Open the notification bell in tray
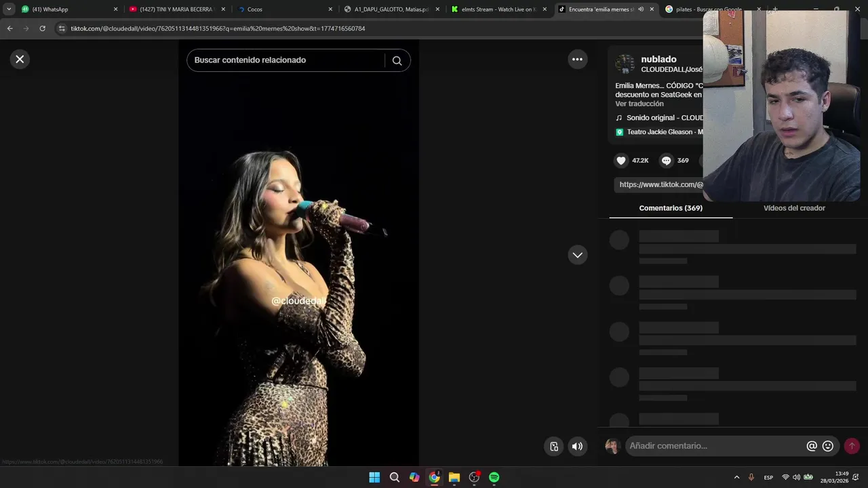 [x=856, y=477]
